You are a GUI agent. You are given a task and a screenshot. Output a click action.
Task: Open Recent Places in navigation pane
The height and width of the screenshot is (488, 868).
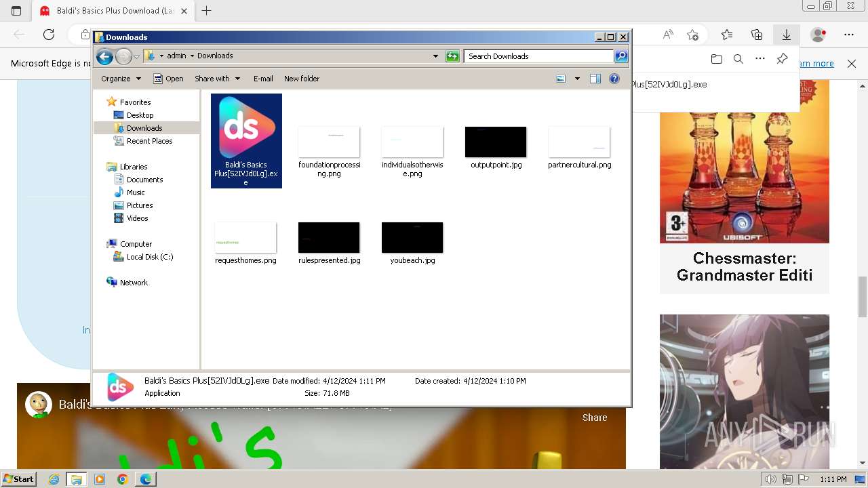(149, 141)
